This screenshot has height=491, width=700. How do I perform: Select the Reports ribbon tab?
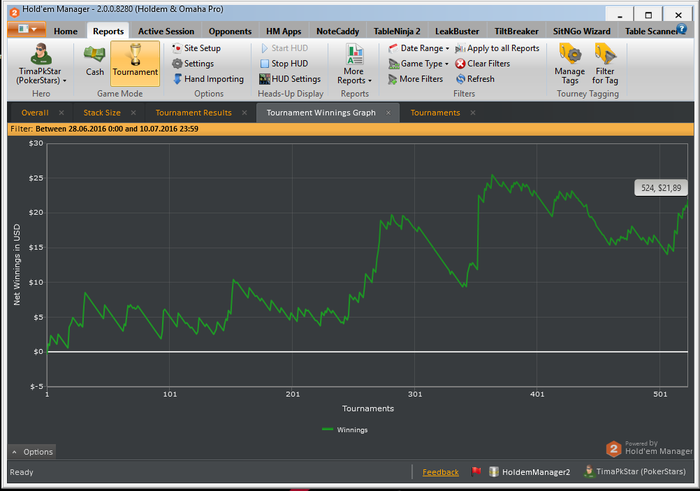[x=108, y=31]
